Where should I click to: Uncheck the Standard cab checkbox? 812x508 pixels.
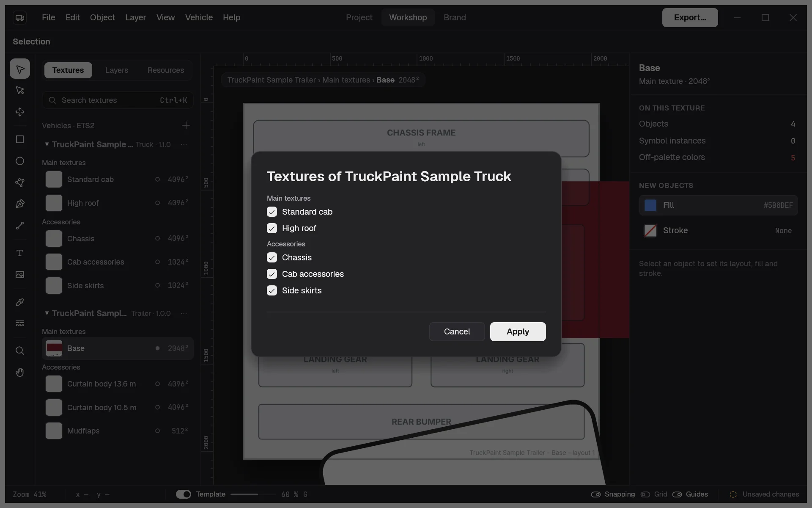pyautogui.click(x=272, y=212)
